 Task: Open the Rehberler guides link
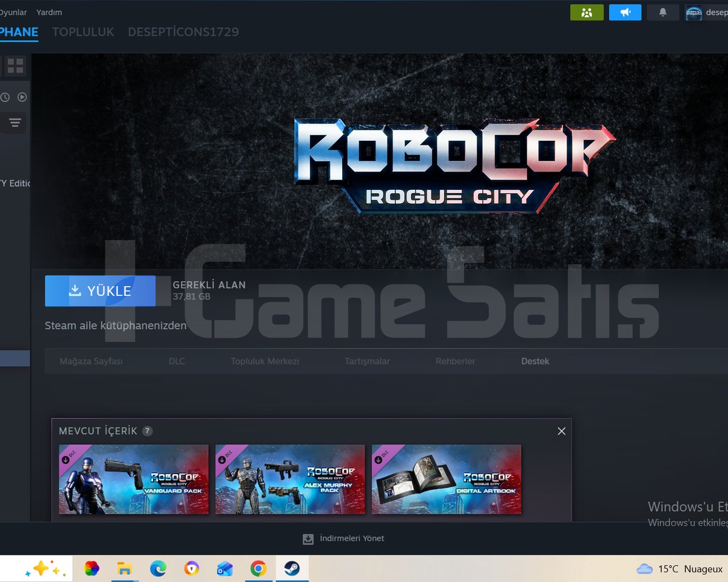(455, 361)
